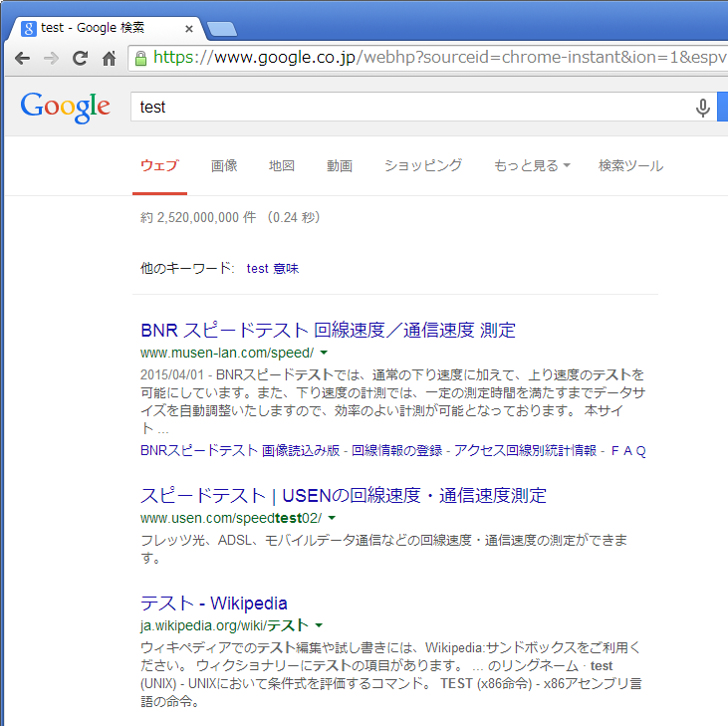Click the browser Back arrow
The width and height of the screenshot is (728, 726).
[22, 59]
